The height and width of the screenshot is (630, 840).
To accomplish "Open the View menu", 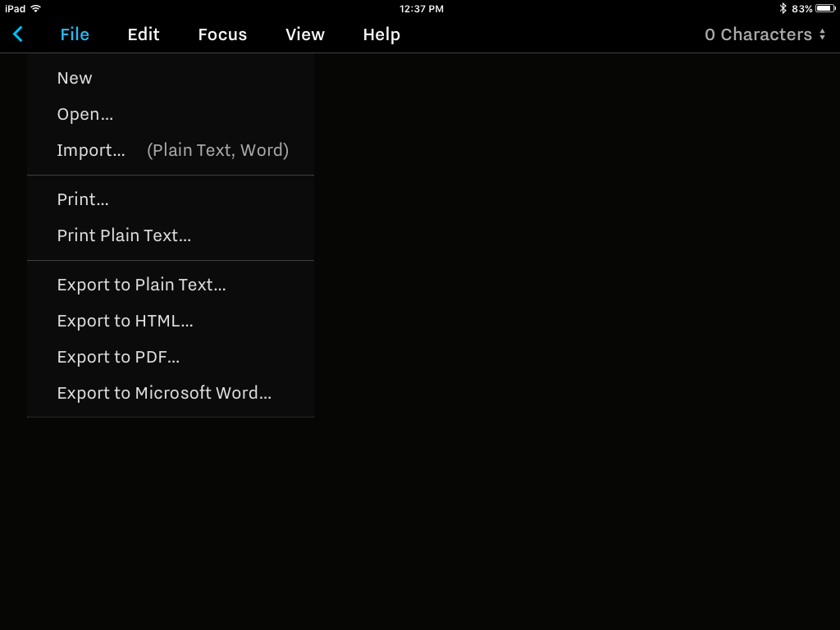I will pos(305,34).
